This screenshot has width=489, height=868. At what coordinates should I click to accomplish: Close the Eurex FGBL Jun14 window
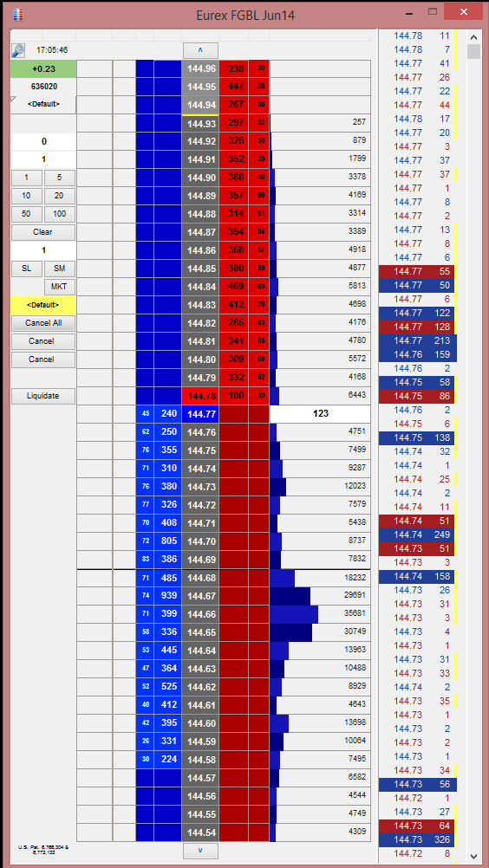(x=462, y=11)
